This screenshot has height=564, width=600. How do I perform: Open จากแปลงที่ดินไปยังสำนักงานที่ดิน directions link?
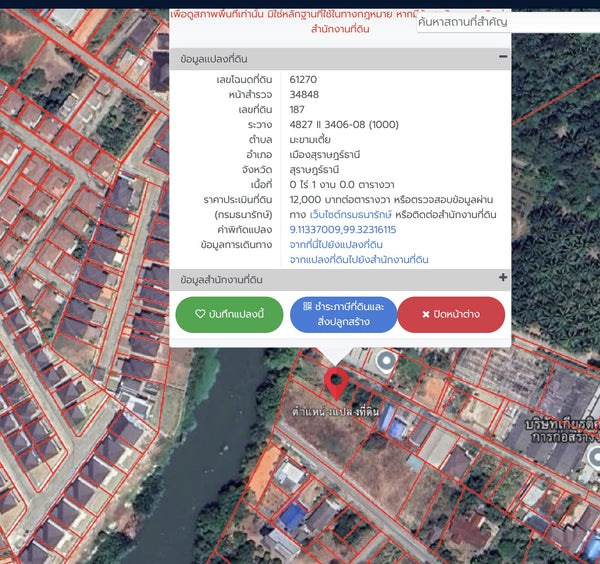coord(359,259)
